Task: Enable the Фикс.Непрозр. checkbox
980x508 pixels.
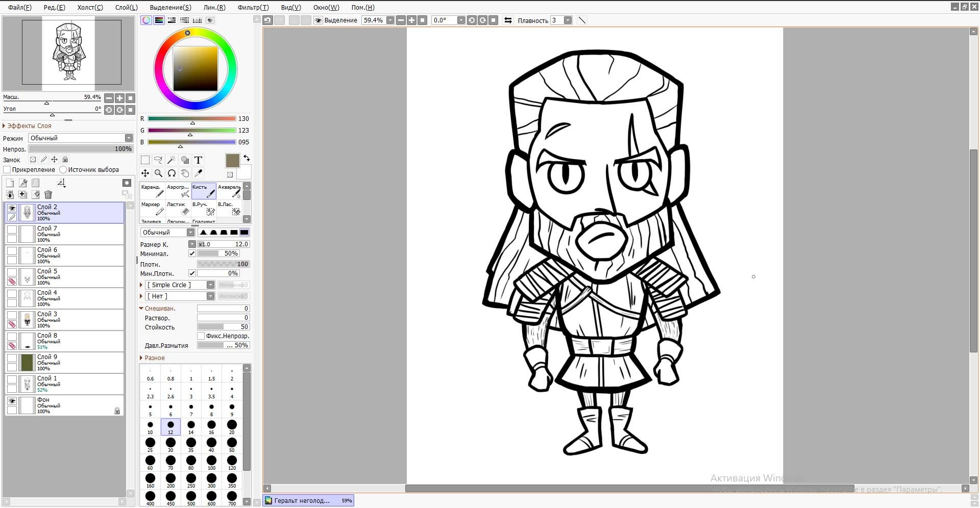Action: 201,336
